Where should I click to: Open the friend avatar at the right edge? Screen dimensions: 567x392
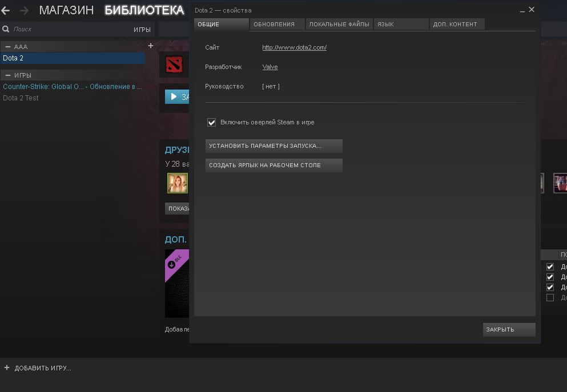[x=560, y=183]
